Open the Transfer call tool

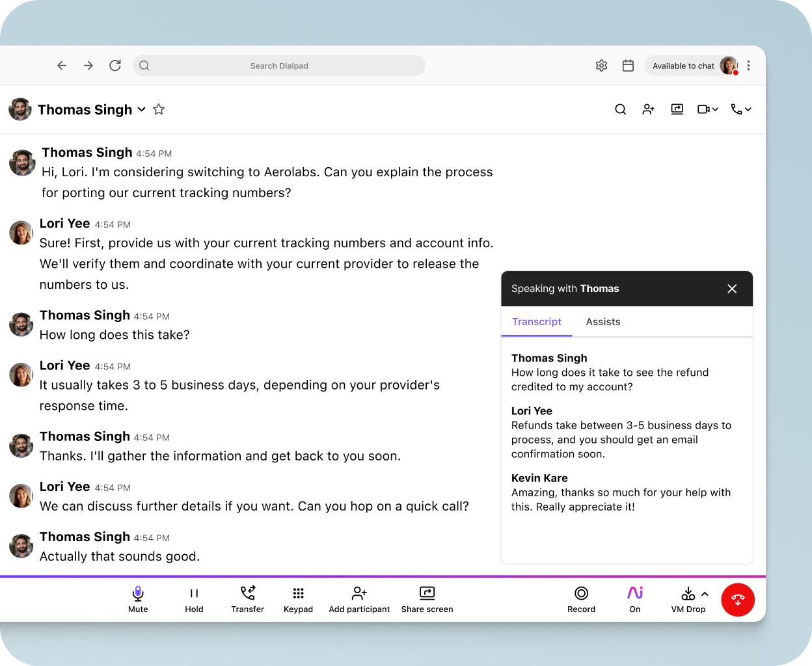click(247, 598)
